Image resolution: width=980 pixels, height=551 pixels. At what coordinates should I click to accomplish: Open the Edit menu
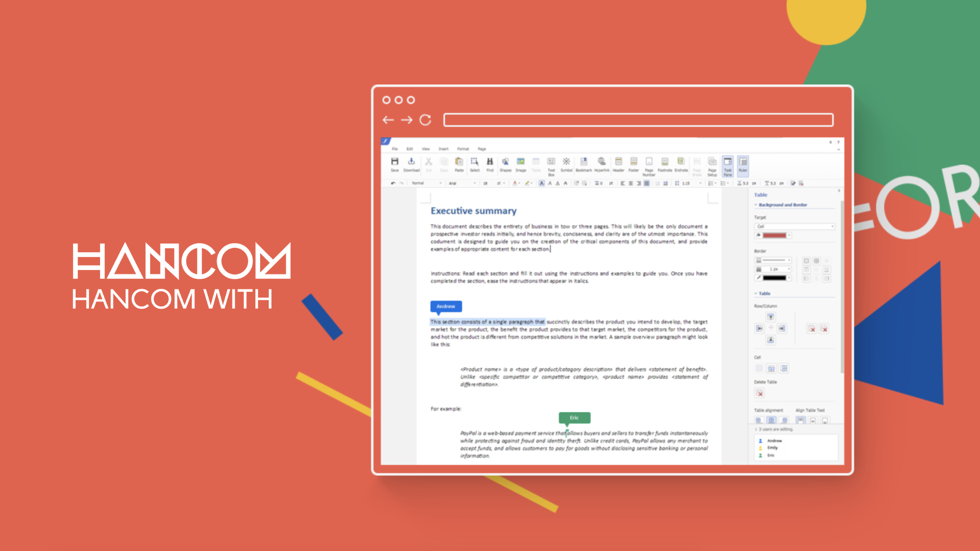(410, 149)
